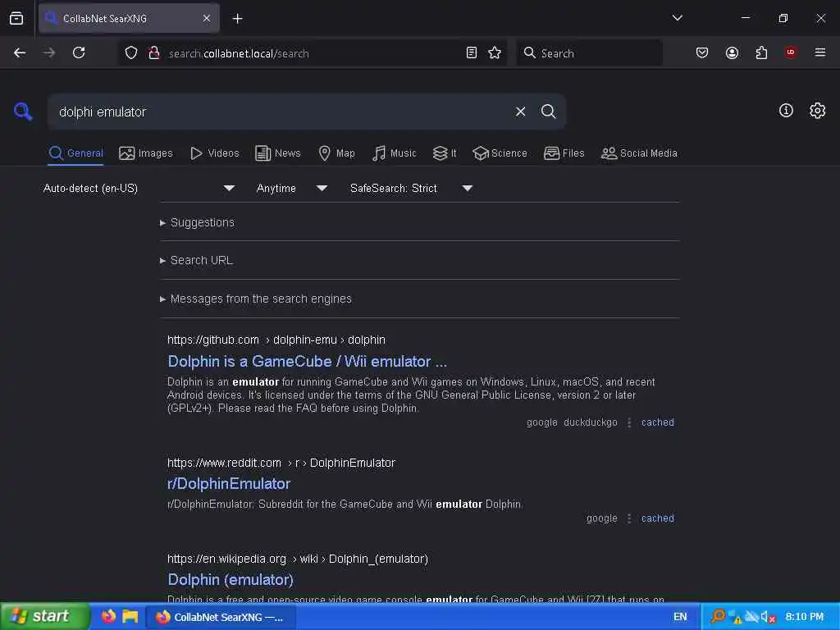Go back with browser back arrow
This screenshot has width=840, height=630.
pyautogui.click(x=20, y=52)
